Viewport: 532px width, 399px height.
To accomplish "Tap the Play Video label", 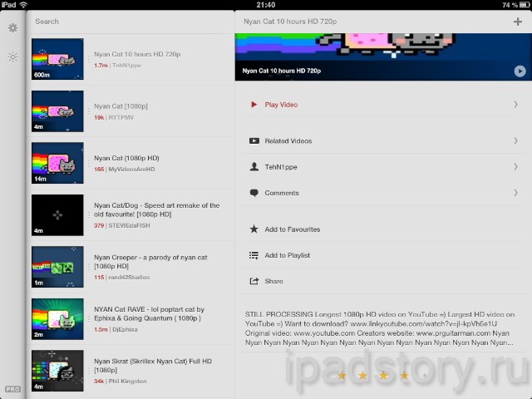I will pyautogui.click(x=281, y=105).
